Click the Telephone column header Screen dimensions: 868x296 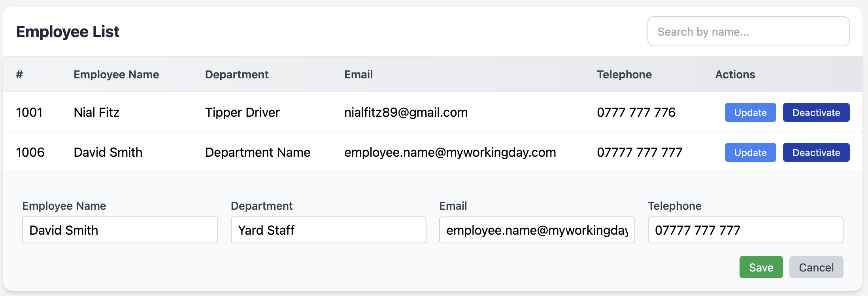(x=624, y=74)
